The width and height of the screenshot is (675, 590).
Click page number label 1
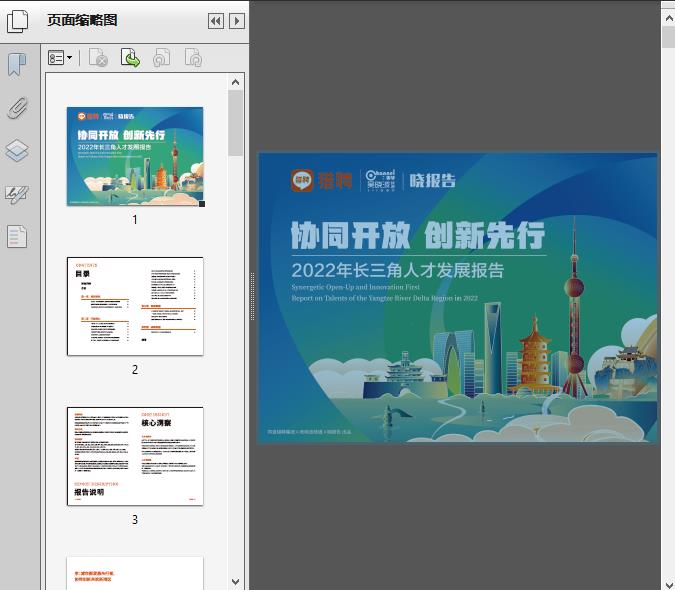(x=135, y=219)
